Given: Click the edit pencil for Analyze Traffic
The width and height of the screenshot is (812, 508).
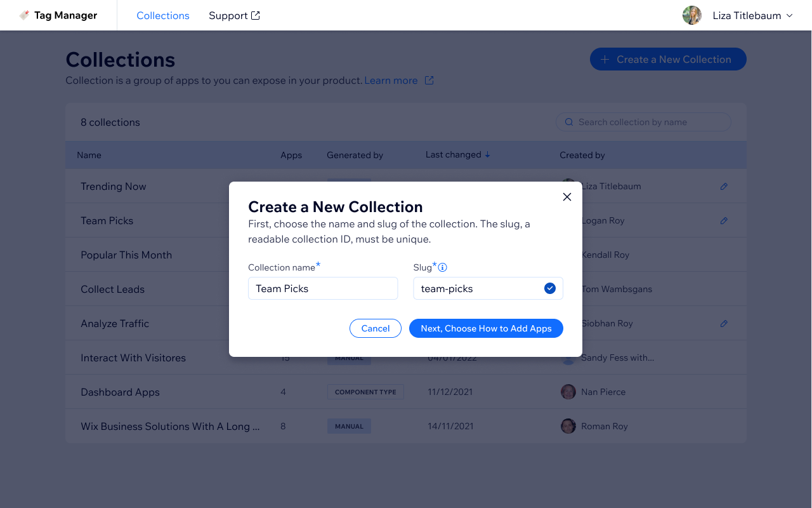Looking at the screenshot, I should tap(724, 324).
